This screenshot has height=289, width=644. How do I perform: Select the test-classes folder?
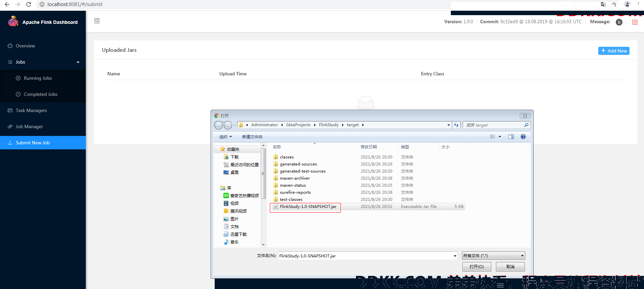(x=291, y=200)
